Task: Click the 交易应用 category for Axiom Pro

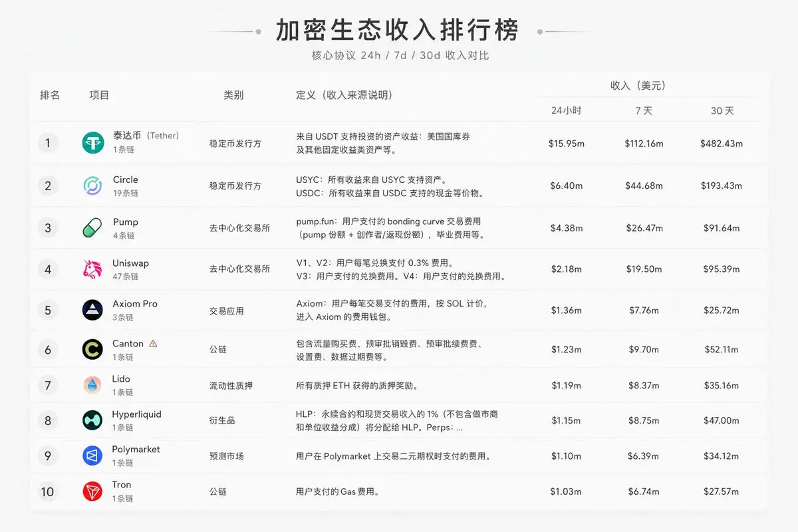Action: tap(226, 310)
